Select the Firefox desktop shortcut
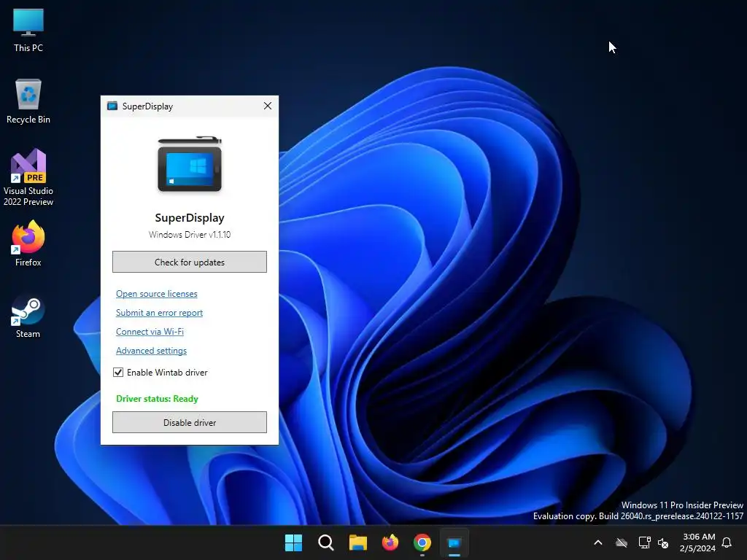This screenshot has width=747, height=560. pyautogui.click(x=28, y=244)
